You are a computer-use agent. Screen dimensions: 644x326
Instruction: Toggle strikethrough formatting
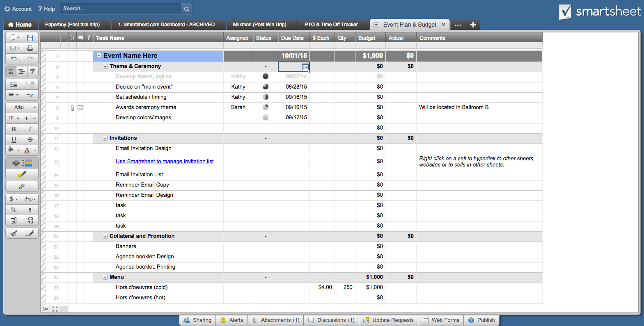click(x=30, y=139)
